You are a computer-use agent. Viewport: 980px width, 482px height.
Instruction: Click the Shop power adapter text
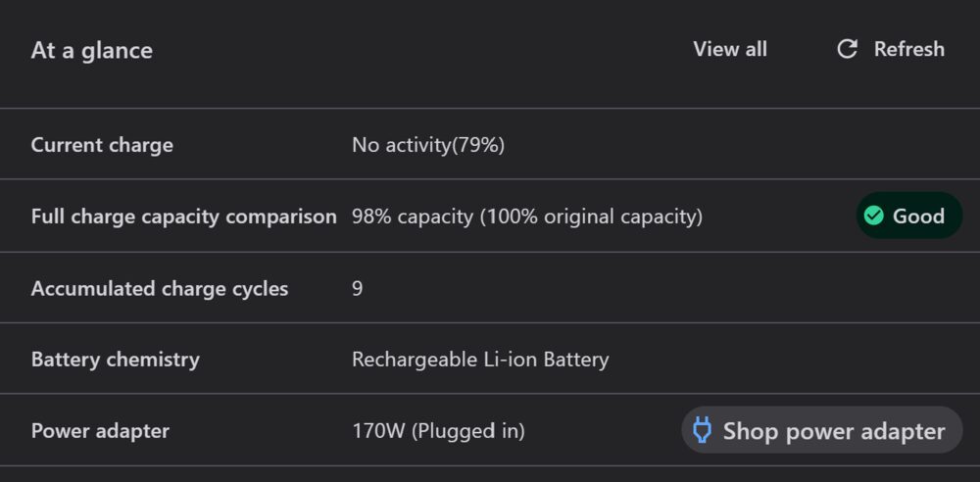[834, 431]
